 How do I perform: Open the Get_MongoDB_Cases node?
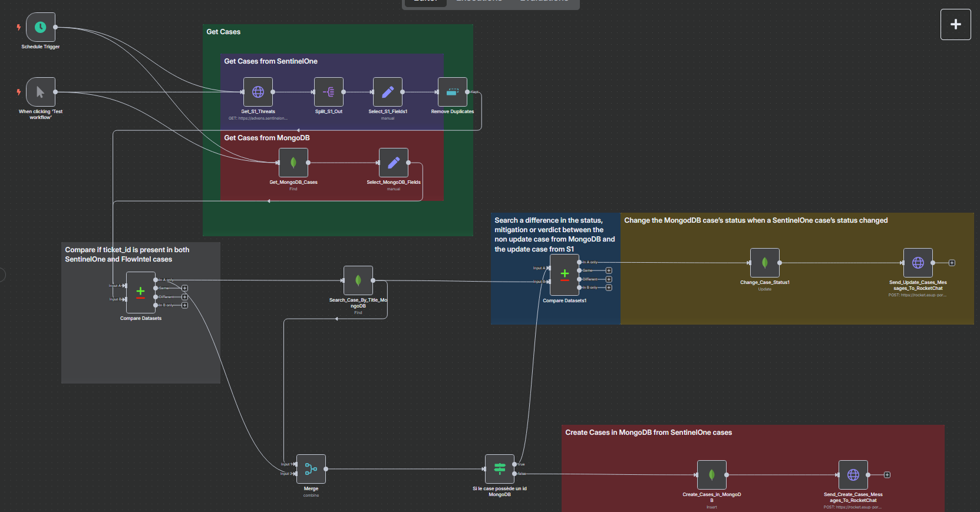[293, 163]
